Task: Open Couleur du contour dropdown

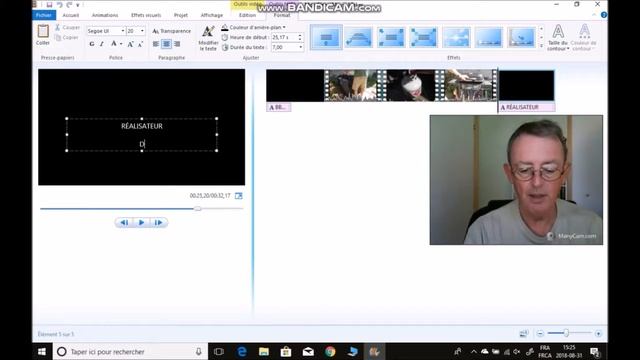Action: click(584, 38)
